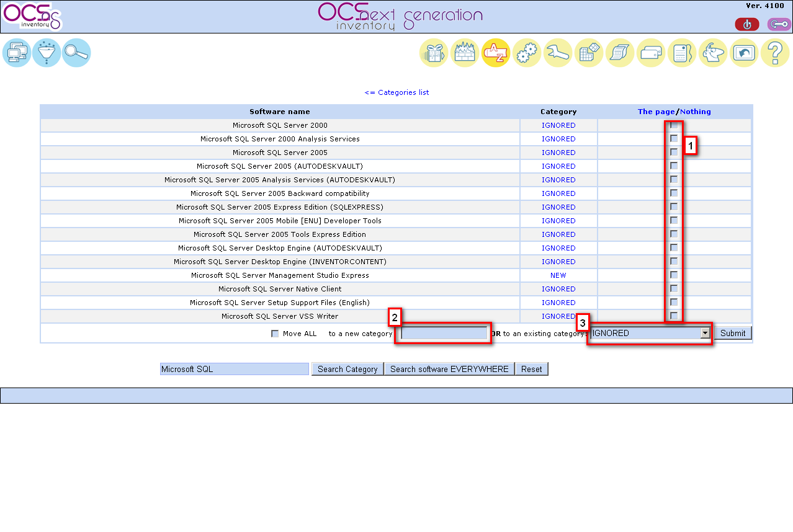Screen dimensions: 793x532
Task: Check SQL Server Desktop Engine (AUTODESKVAULT) box
Action: (x=674, y=248)
